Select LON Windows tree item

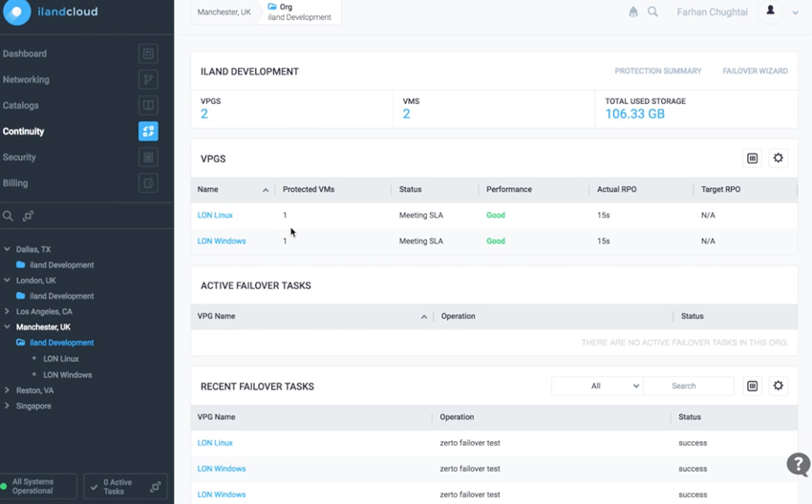coord(67,374)
